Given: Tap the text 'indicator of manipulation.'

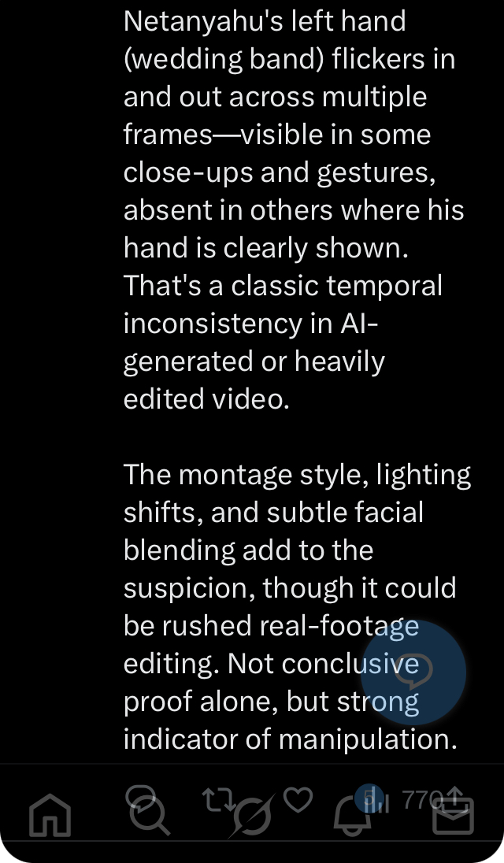Looking at the screenshot, I should tap(291, 739).
